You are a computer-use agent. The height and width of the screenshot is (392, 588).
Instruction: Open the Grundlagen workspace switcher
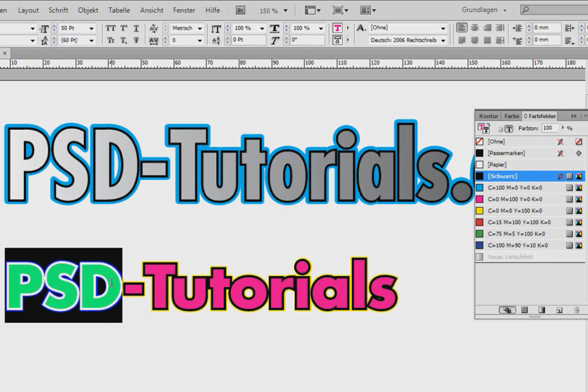pyautogui.click(x=484, y=10)
